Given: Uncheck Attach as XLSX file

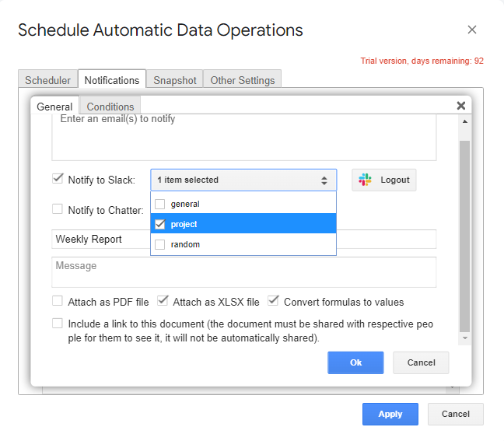Looking at the screenshot, I should (x=163, y=301).
